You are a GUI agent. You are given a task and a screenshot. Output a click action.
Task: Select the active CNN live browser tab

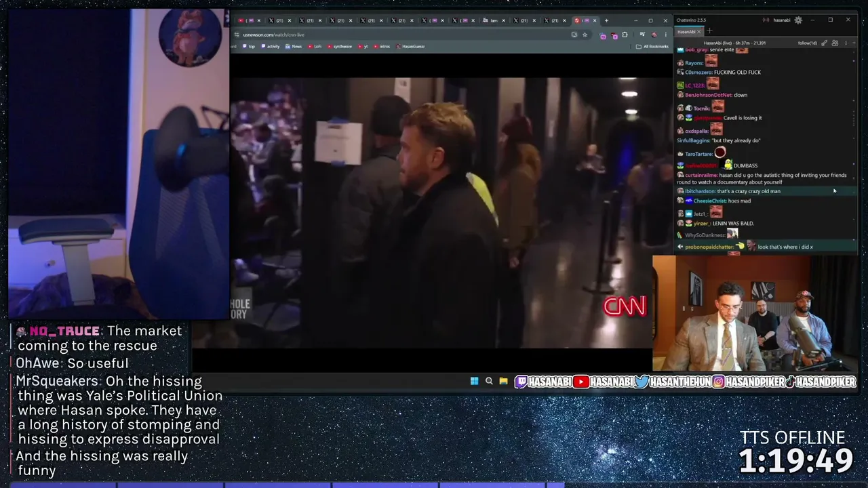[584, 20]
